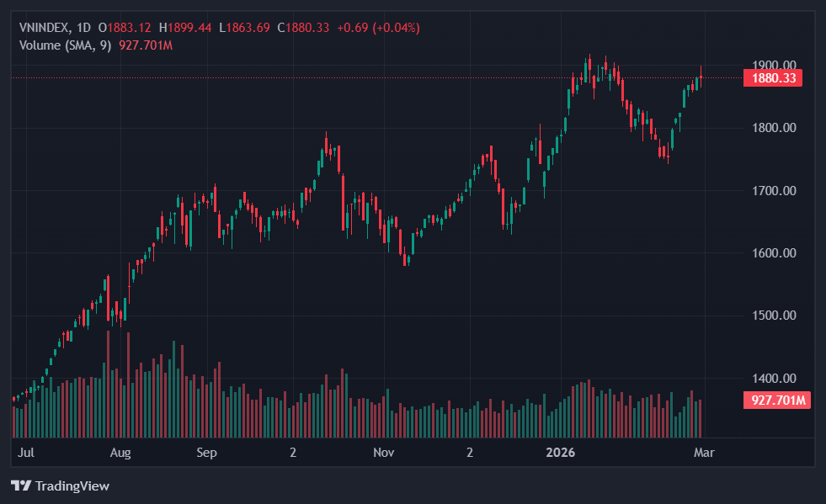Select the Volume (SMA, 9) indicator label
Screen dimensions: 826x504
(x=65, y=45)
